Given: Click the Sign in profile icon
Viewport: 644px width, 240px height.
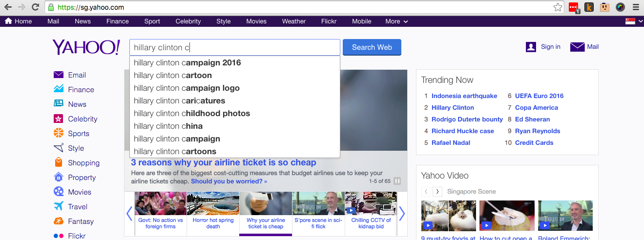Looking at the screenshot, I should click(531, 47).
